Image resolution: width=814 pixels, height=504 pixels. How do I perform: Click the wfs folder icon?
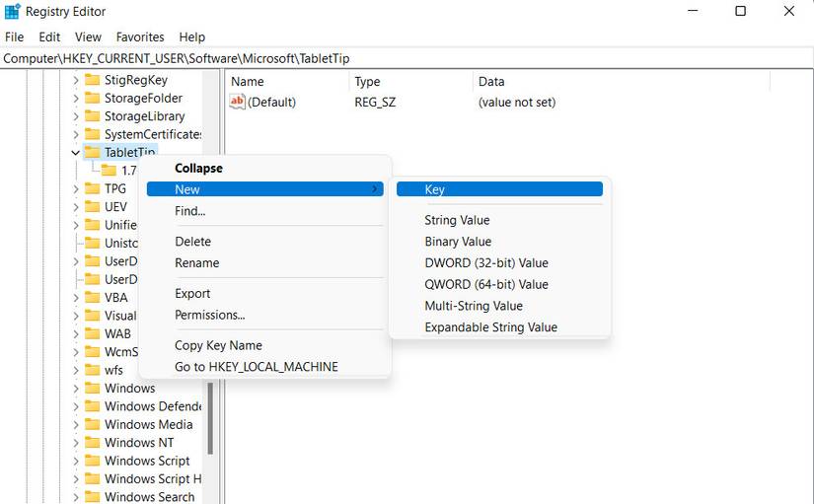[x=92, y=370]
